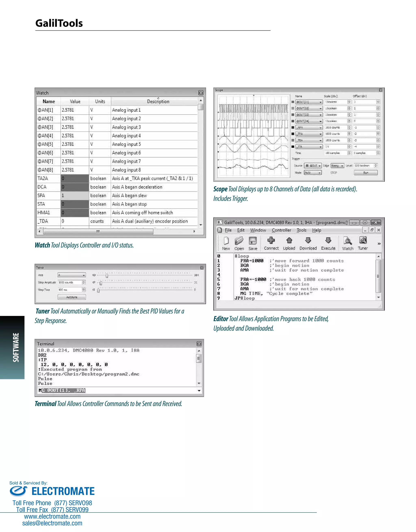Viewport: 416px width, 532px height.
Task: Open the Axis dropdown in Tuner
Action: (72, 275)
